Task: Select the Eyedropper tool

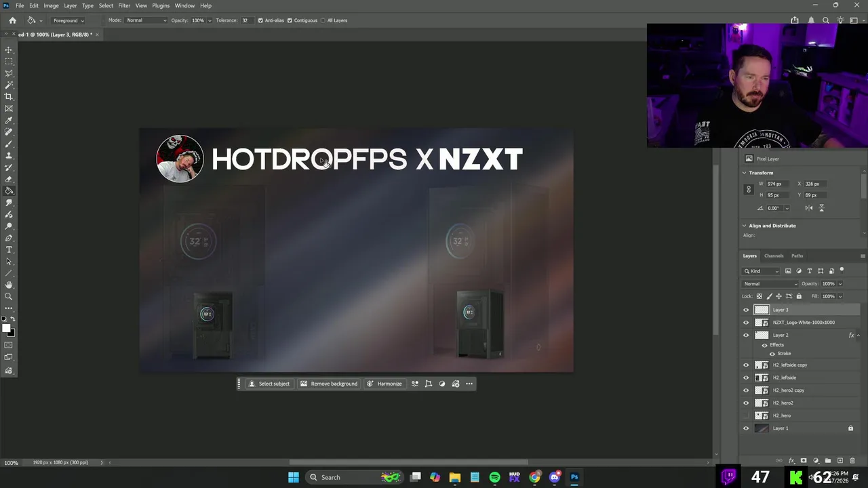Action: [9, 120]
